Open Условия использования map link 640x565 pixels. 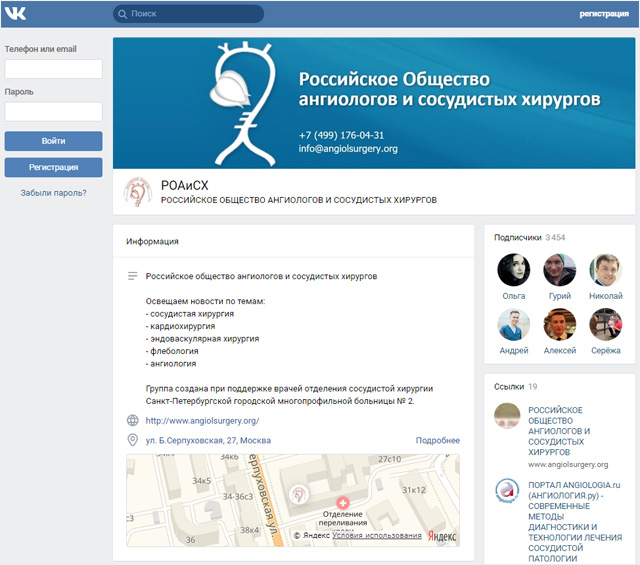click(377, 535)
